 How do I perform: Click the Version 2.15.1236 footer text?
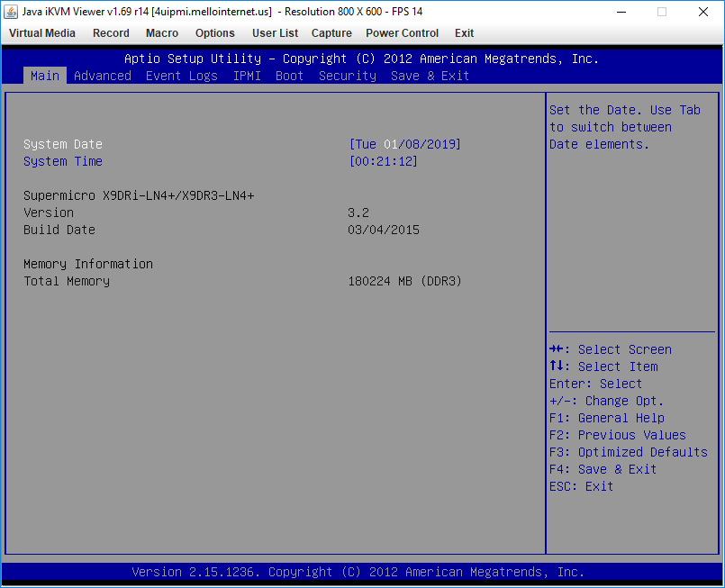coord(358,572)
